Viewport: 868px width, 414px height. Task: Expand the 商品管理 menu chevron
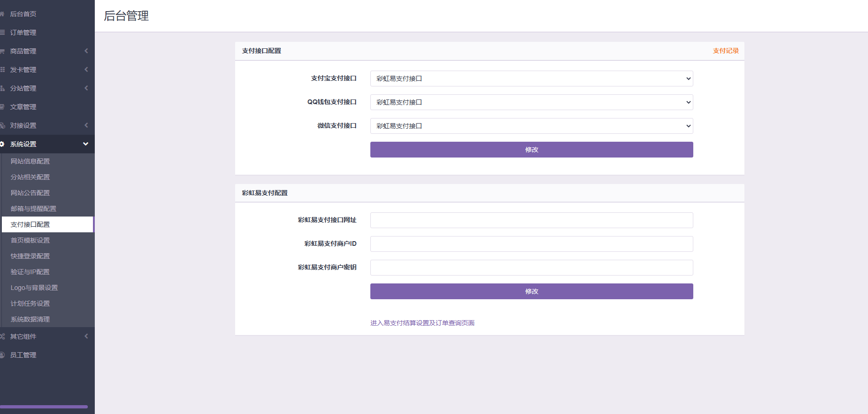coord(86,51)
